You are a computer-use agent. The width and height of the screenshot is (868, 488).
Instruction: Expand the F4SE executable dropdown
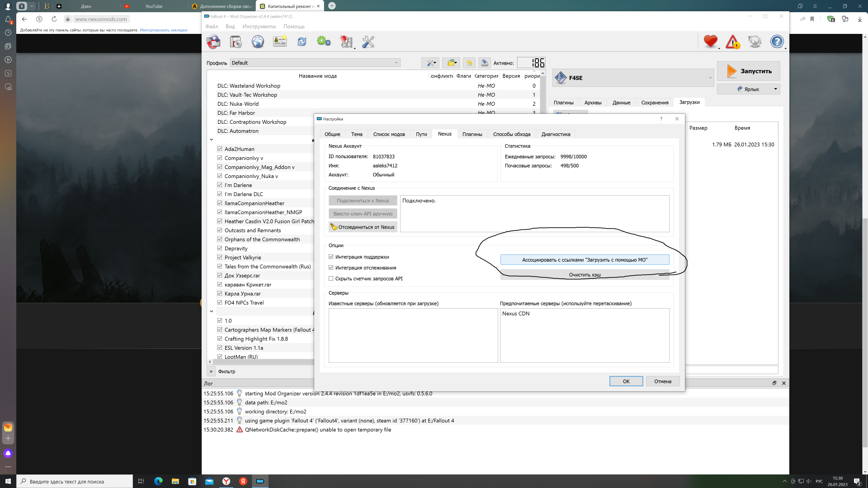point(710,78)
